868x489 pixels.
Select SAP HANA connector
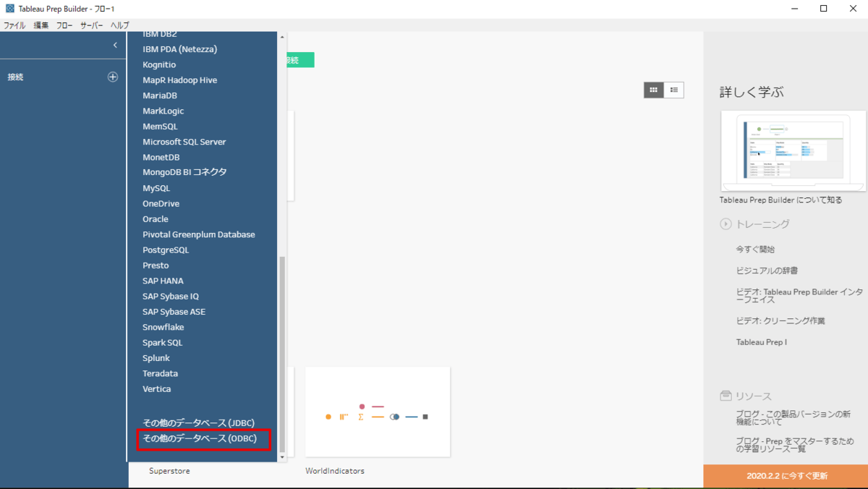tap(163, 281)
